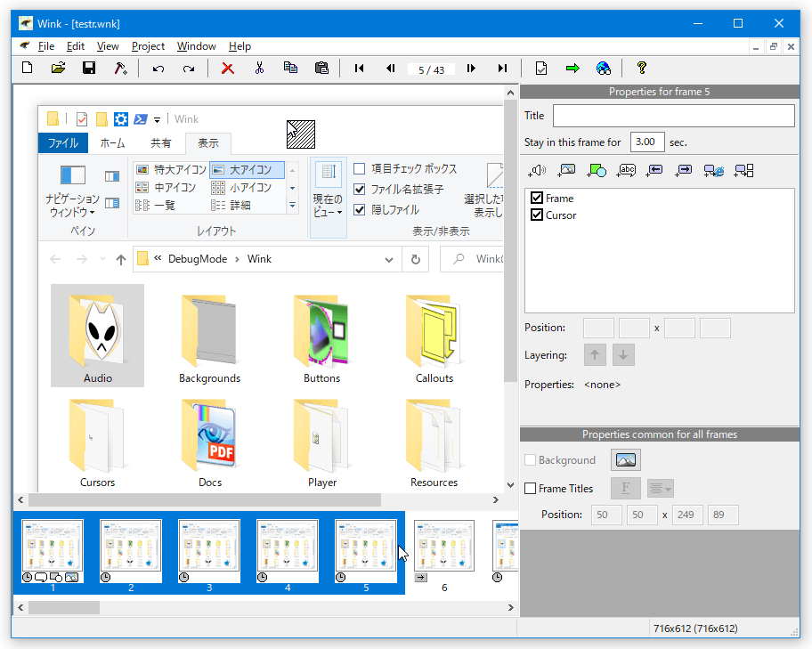Copy the selected frames
The image size is (812, 649).
click(x=290, y=68)
